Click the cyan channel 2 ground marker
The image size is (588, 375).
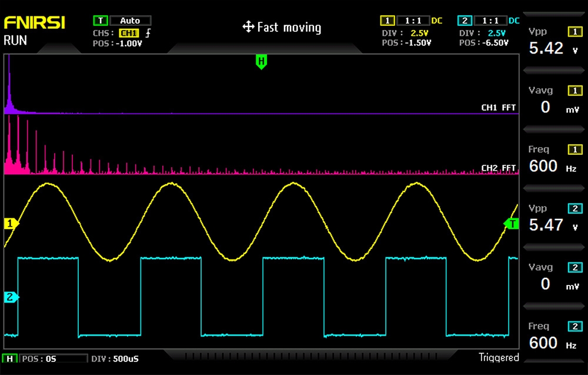[x=11, y=297]
